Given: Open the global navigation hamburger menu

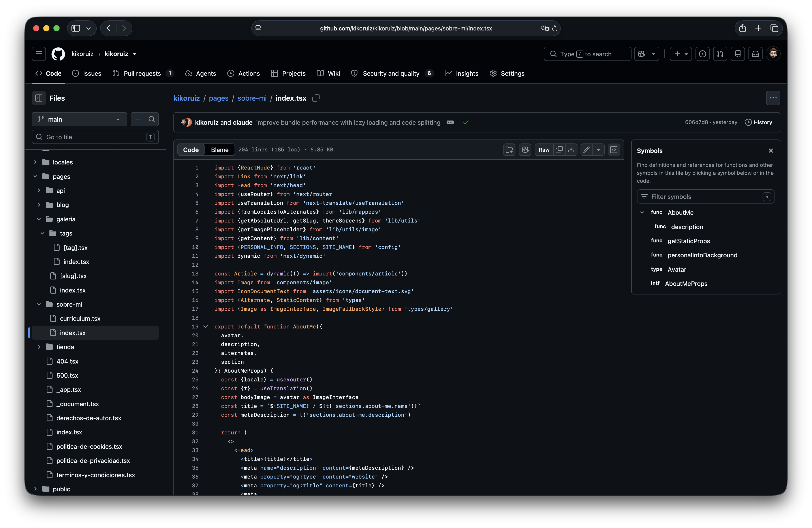Looking at the screenshot, I should 39,54.
